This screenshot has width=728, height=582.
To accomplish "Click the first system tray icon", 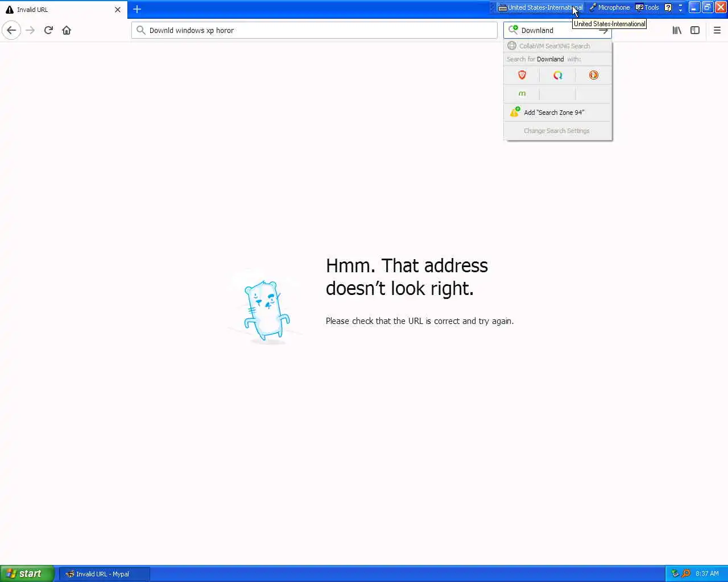I will click(675, 573).
